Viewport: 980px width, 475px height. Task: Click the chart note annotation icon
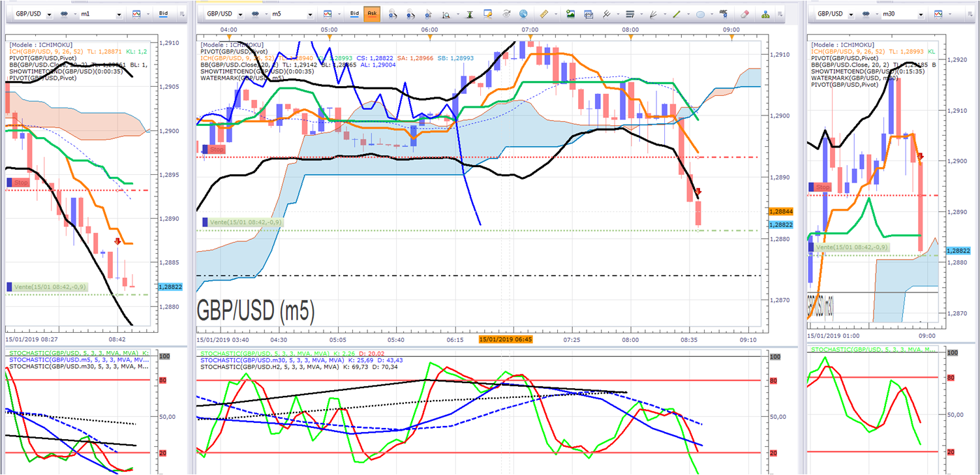(487, 14)
